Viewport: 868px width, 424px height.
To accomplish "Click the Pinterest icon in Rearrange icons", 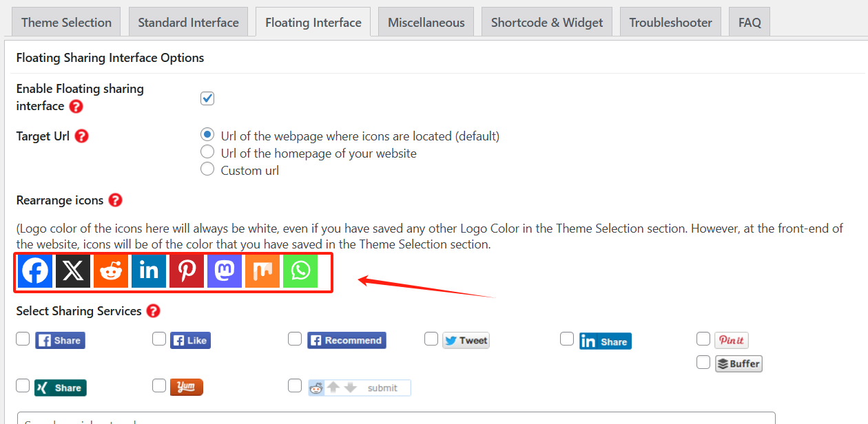I will (x=186, y=271).
